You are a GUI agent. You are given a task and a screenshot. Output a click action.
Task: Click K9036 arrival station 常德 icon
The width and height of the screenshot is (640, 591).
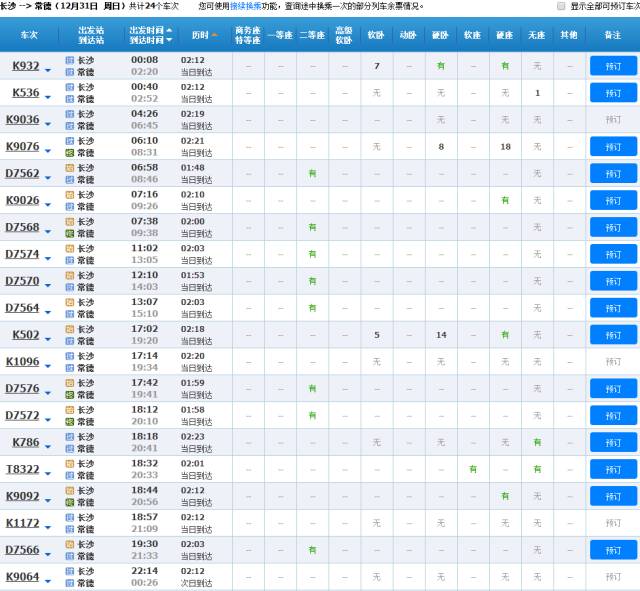click(x=70, y=126)
